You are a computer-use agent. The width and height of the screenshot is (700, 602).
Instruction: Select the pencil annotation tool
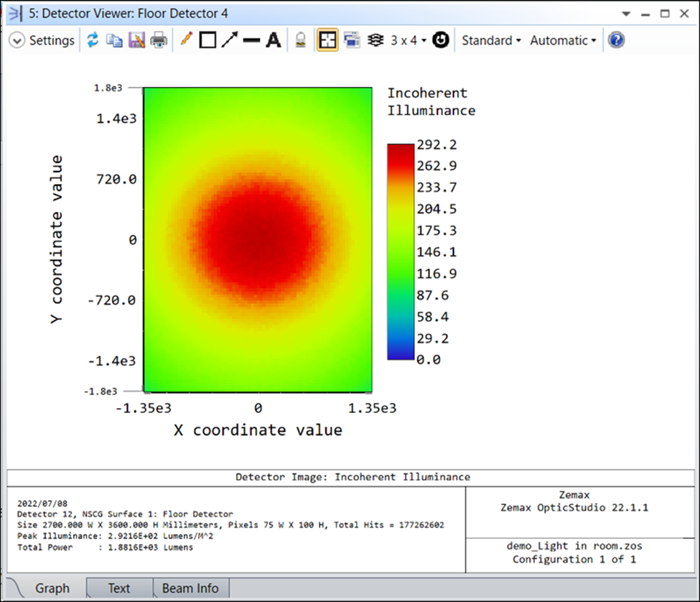186,40
